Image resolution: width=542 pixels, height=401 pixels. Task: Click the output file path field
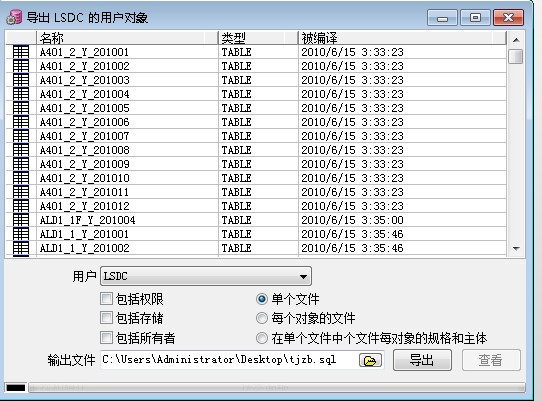tap(229, 360)
